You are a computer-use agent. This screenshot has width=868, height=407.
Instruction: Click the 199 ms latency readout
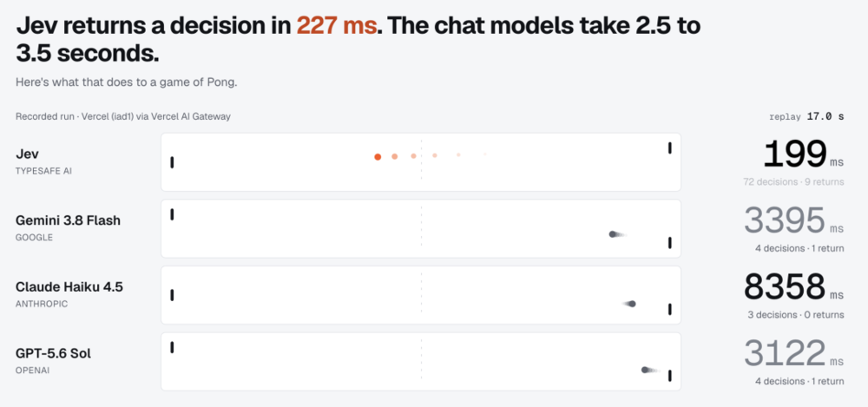click(x=803, y=154)
